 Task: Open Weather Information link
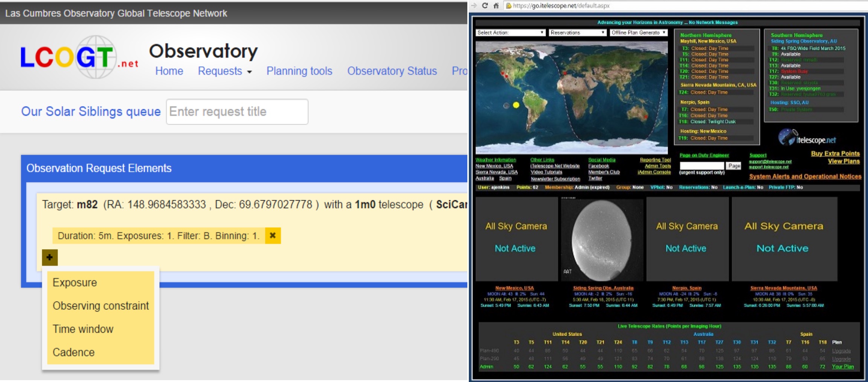[496, 160]
